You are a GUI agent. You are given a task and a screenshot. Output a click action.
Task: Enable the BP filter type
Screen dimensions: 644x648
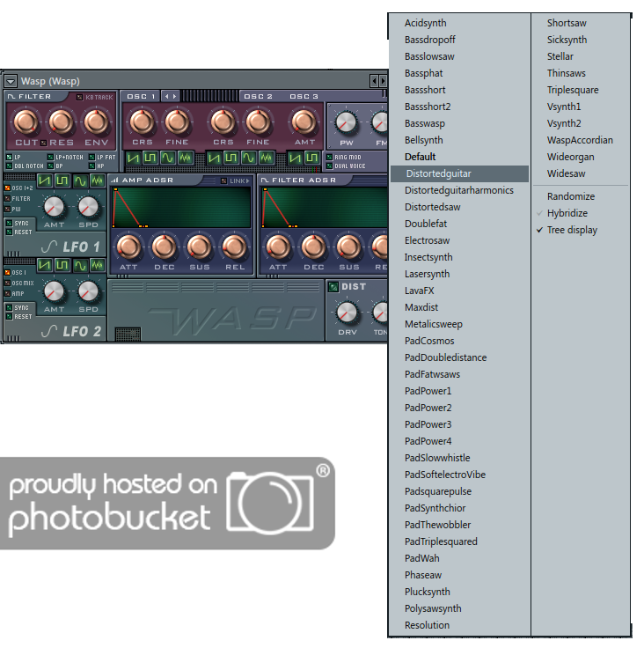pos(50,166)
